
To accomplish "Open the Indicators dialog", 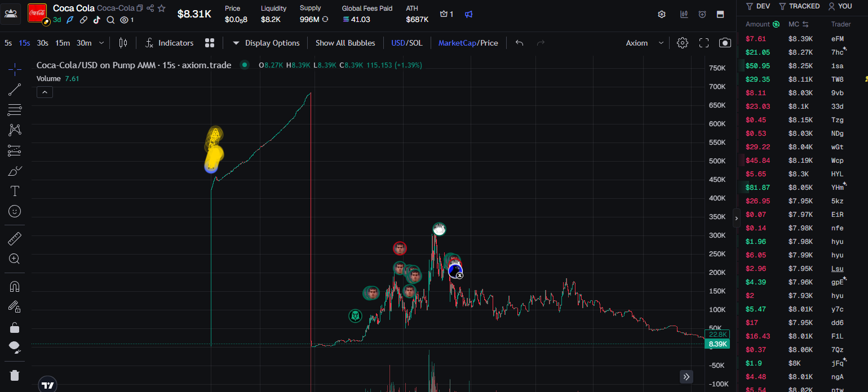I will pyautogui.click(x=169, y=43).
